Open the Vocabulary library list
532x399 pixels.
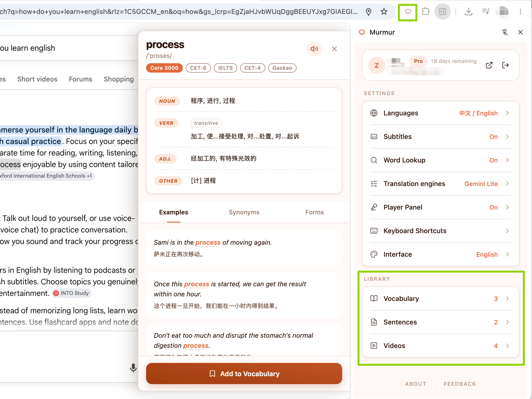click(440, 299)
